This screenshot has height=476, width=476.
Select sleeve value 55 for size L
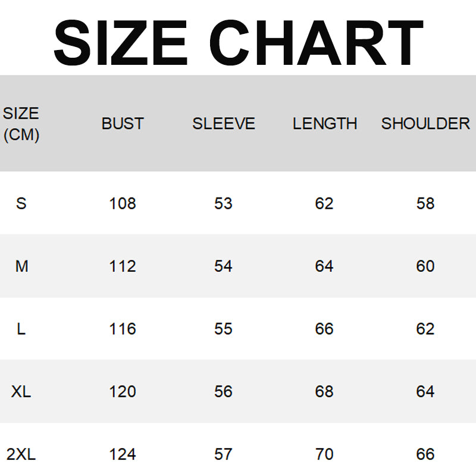coord(223,329)
